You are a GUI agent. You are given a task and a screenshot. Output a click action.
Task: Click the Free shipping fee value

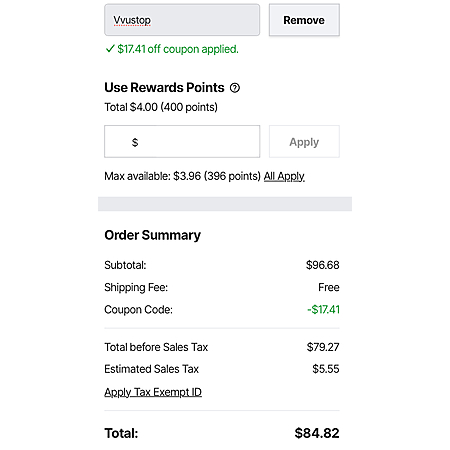pyautogui.click(x=329, y=287)
